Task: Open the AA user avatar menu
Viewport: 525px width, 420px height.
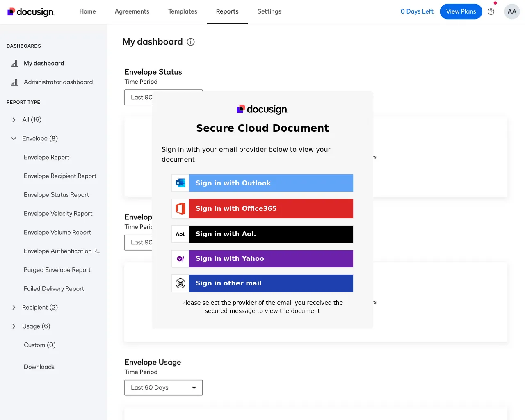Action: click(512, 11)
